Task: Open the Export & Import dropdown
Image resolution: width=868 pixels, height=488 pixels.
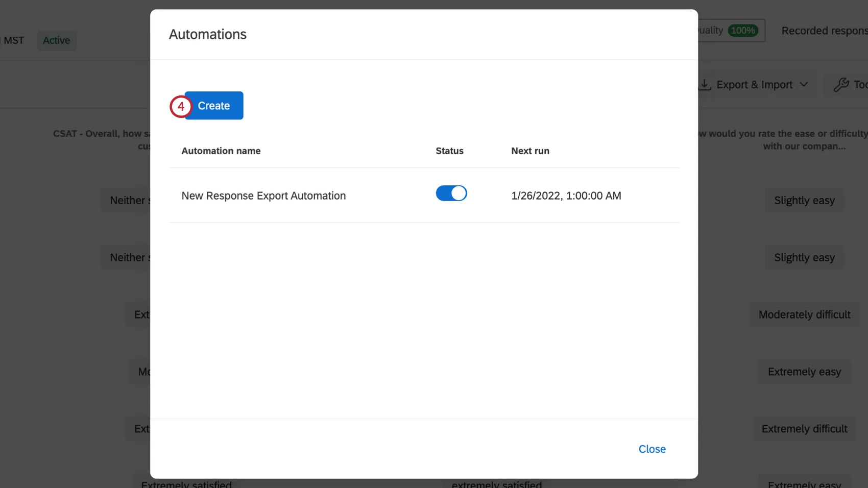Action: (x=754, y=84)
